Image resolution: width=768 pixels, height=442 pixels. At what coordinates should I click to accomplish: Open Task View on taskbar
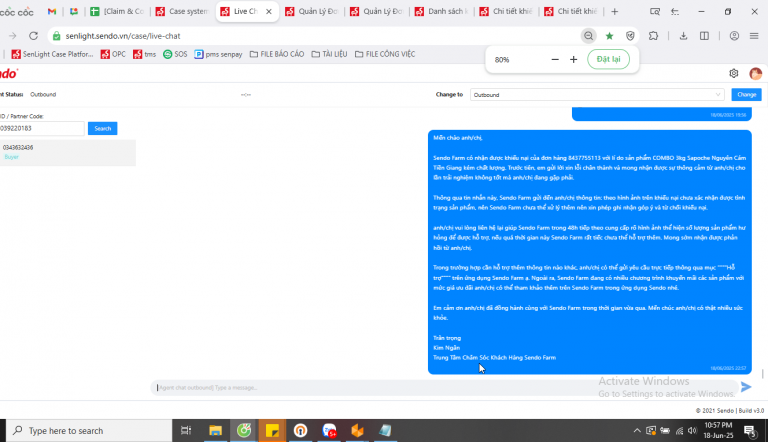tap(186, 431)
